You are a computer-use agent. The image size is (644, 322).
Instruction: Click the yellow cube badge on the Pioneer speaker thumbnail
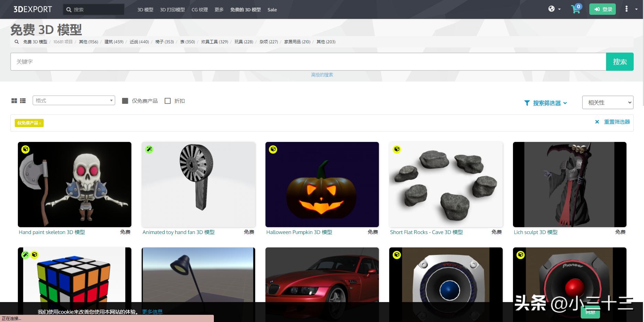(521, 255)
